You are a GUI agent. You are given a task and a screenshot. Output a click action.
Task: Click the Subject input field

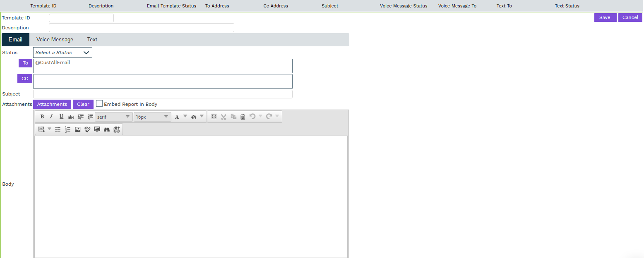tap(163, 94)
